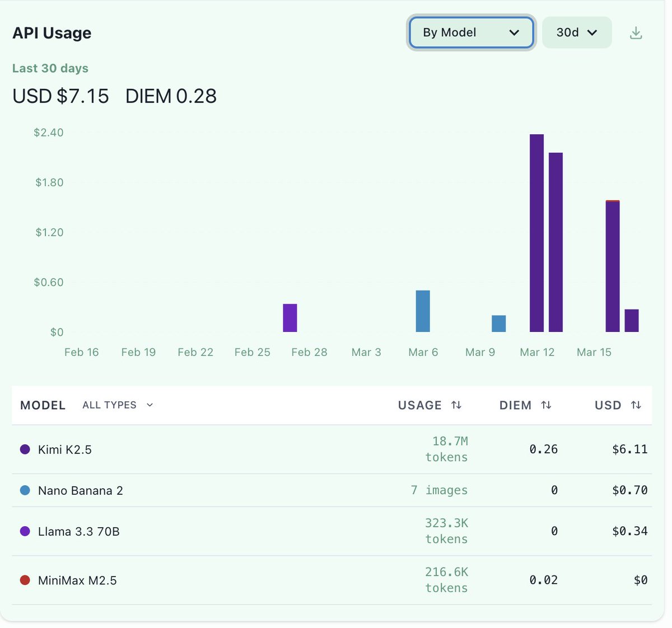
Task: Click the 7 images usage value
Action: (439, 490)
